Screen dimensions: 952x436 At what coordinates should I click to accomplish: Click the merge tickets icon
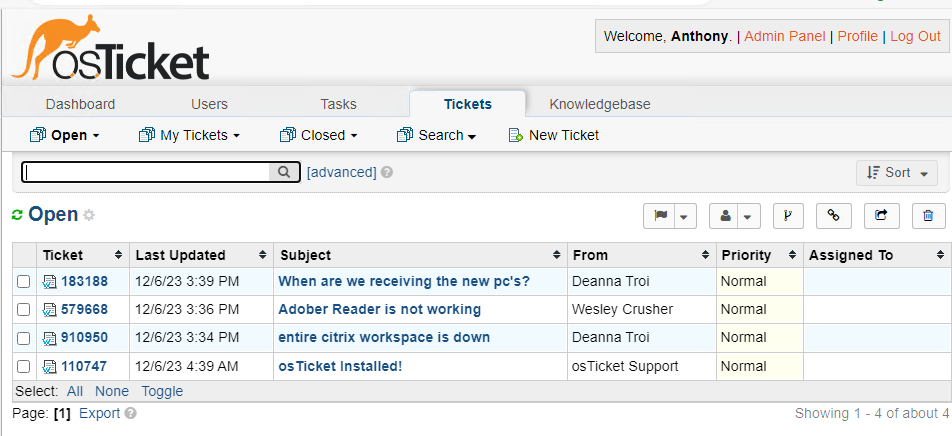(x=788, y=215)
